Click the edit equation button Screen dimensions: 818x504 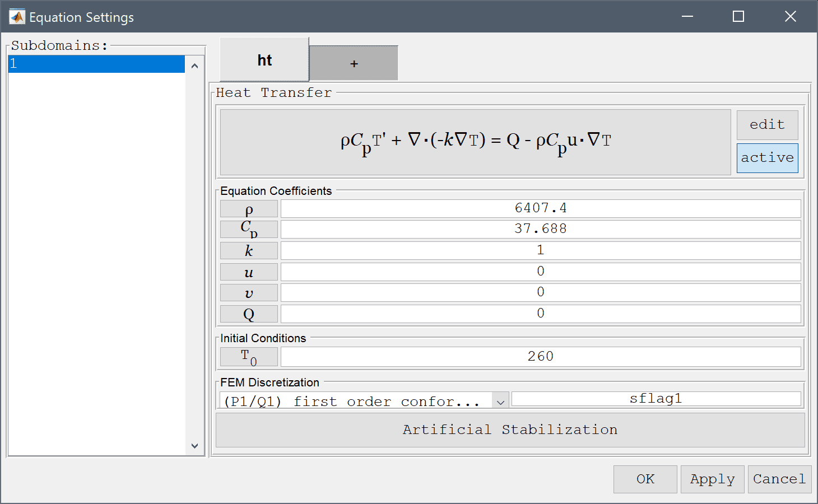[767, 124]
